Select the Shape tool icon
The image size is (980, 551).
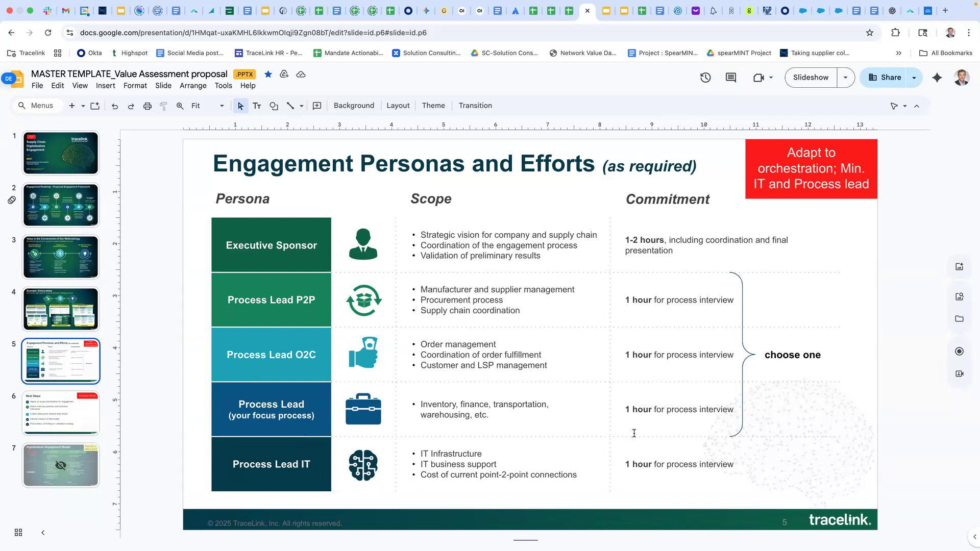coord(274,106)
